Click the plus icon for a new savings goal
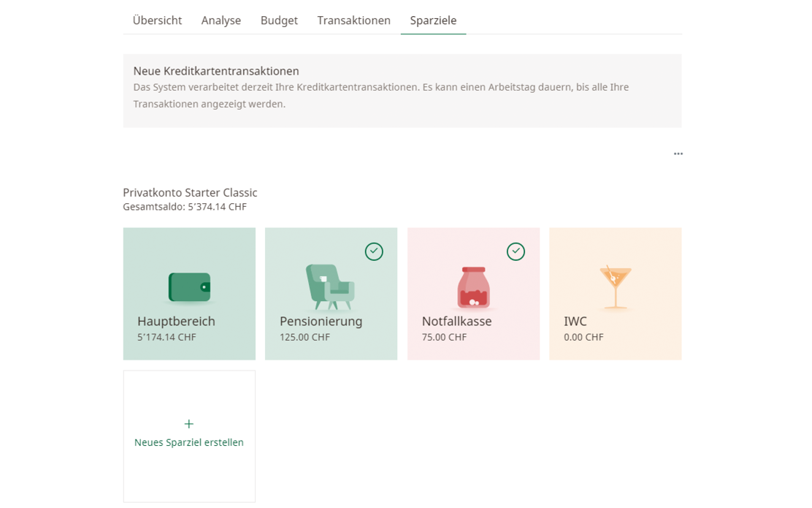Image resolution: width=812 pixels, height=508 pixels. tap(189, 424)
